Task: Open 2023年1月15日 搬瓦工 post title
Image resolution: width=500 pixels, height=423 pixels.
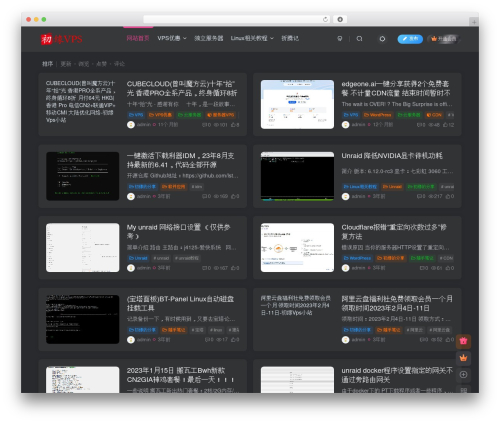Action: coord(180,375)
